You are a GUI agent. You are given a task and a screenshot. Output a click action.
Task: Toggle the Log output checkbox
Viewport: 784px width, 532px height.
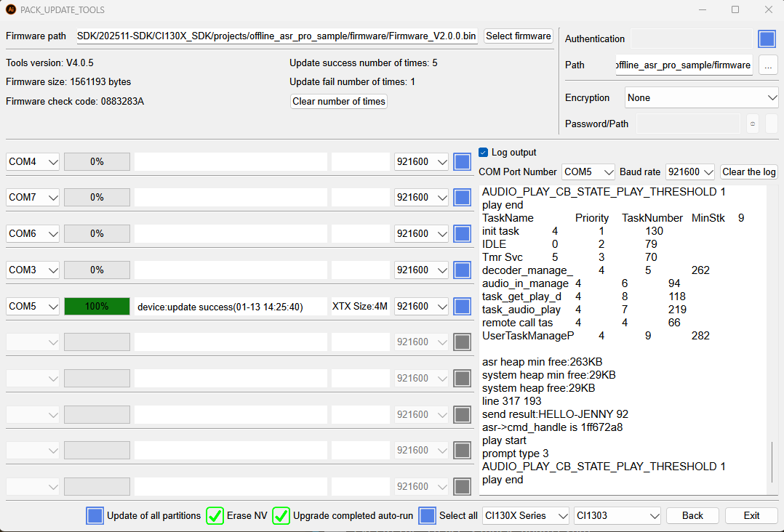(x=483, y=153)
